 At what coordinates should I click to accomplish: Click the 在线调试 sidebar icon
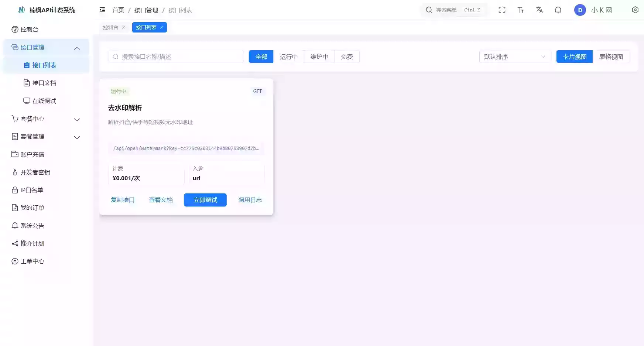(26, 100)
